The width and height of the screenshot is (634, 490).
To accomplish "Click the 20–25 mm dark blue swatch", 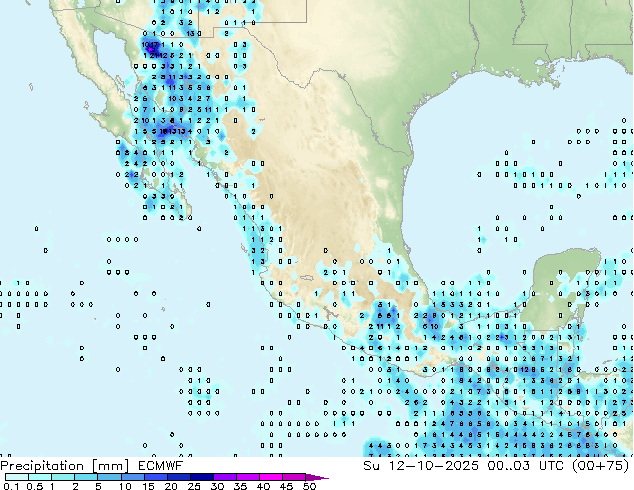I will pyautogui.click(x=178, y=477).
